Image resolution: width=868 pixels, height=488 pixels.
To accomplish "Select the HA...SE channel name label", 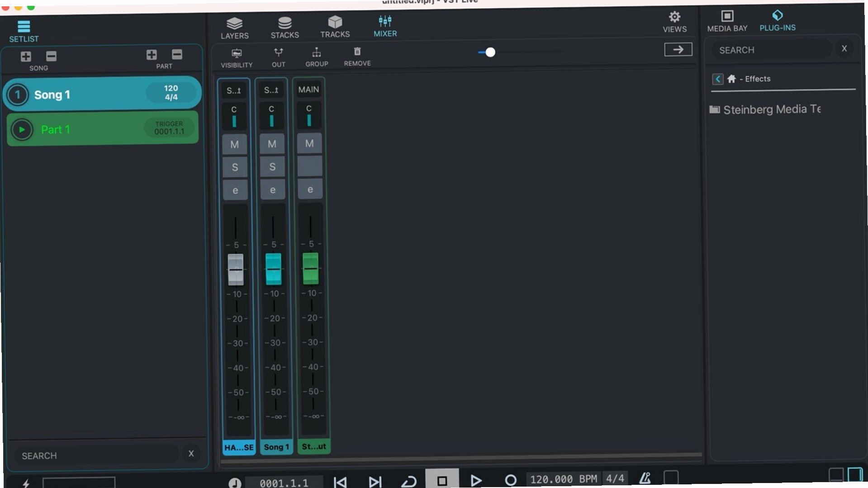I will (x=239, y=448).
